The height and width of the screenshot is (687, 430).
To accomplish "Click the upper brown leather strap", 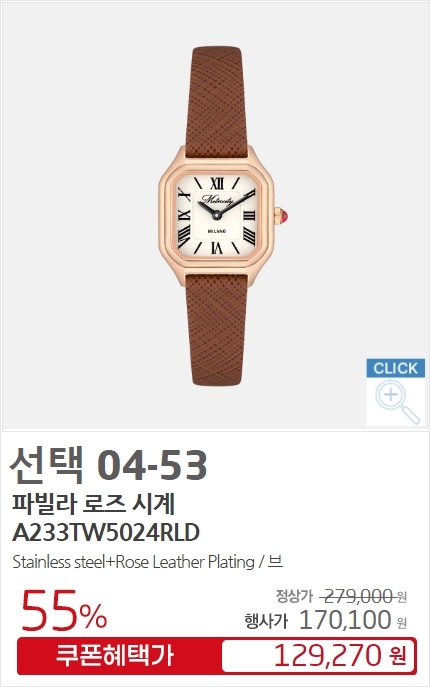I will pos(217,102).
